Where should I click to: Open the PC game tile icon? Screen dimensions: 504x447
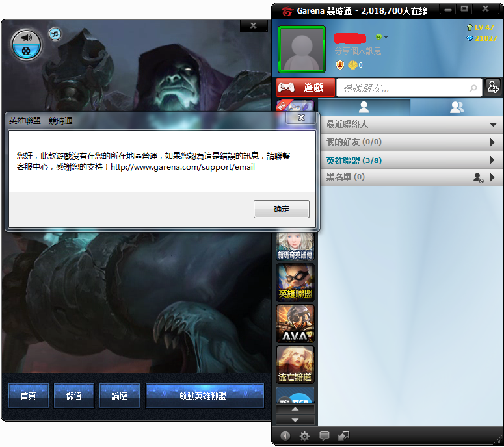pos(295,106)
